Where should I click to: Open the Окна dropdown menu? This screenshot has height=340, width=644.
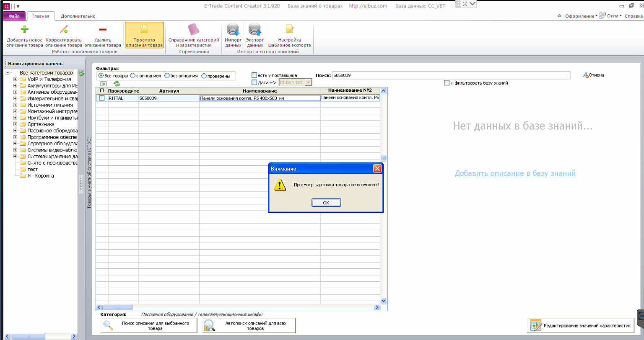[615, 16]
